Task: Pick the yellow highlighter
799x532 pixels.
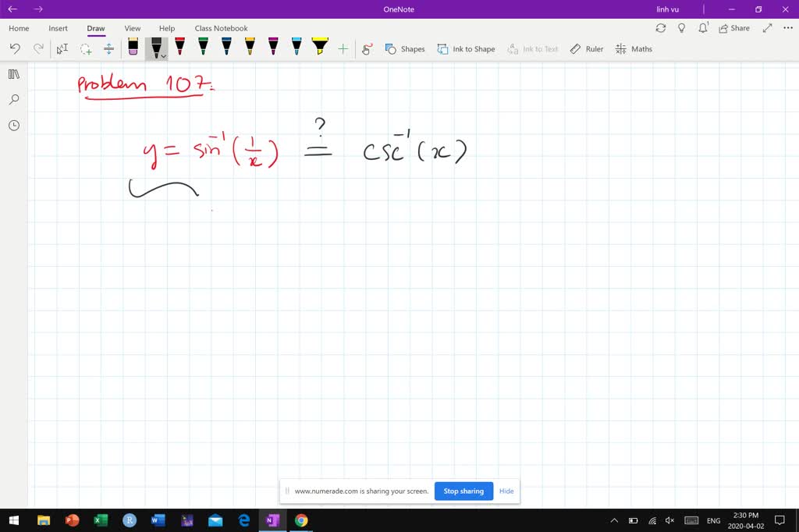Action: (319, 48)
